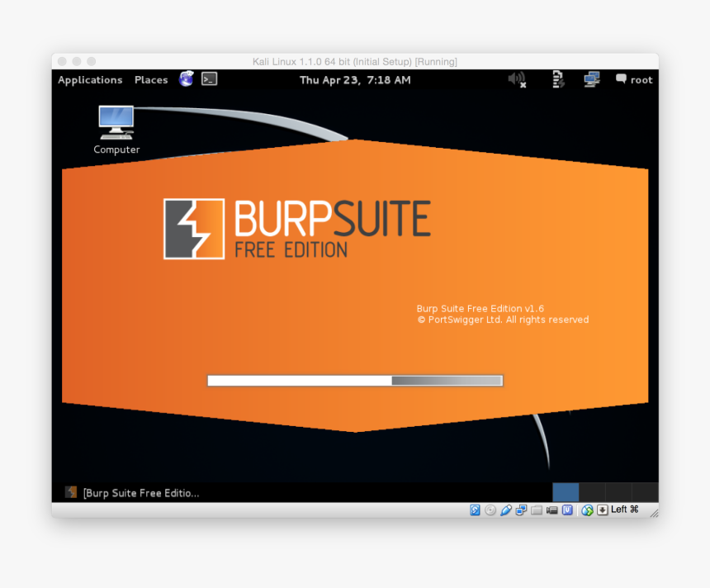Click the network icon in the top panel
The height and width of the screenshot is (588, 710).
tap(591, 79)
